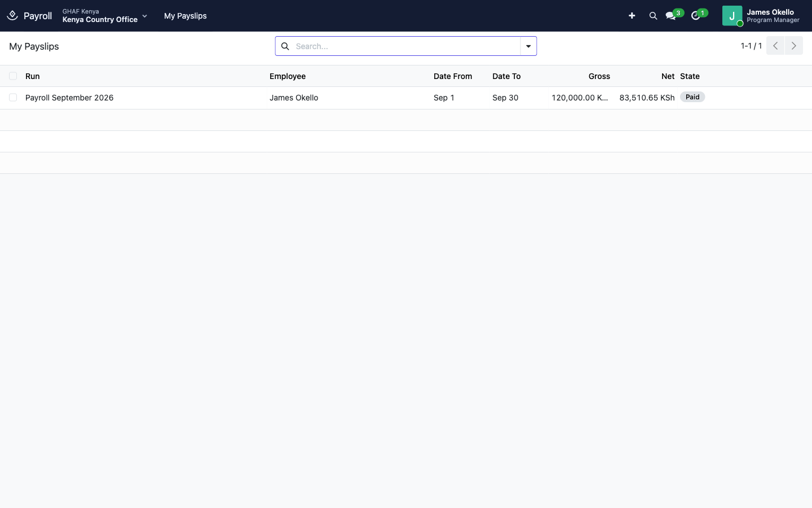Viewport: 812px width, 508px height.
Task: Sort by the Net column header
Action: pyautogui.click(x=668, y=76)
